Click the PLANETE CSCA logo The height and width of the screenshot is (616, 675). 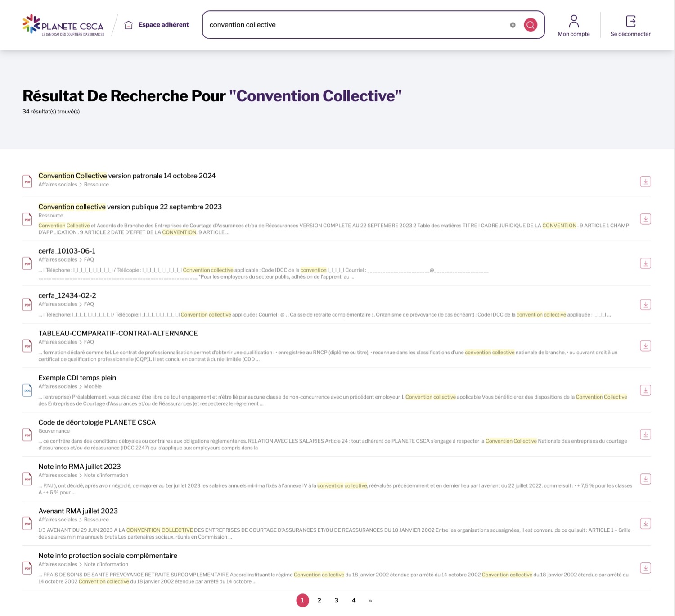(x=63, y=25)
